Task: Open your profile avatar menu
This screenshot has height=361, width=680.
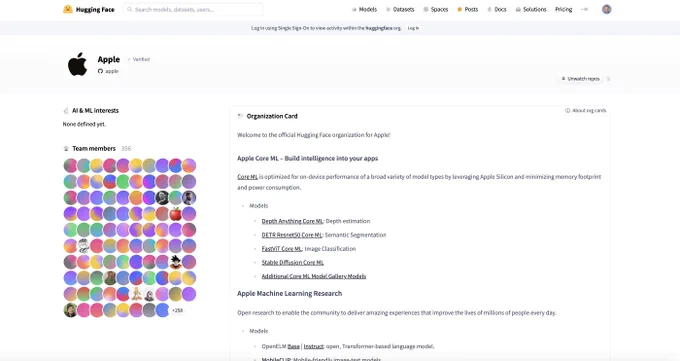Action: click(607, 9)
